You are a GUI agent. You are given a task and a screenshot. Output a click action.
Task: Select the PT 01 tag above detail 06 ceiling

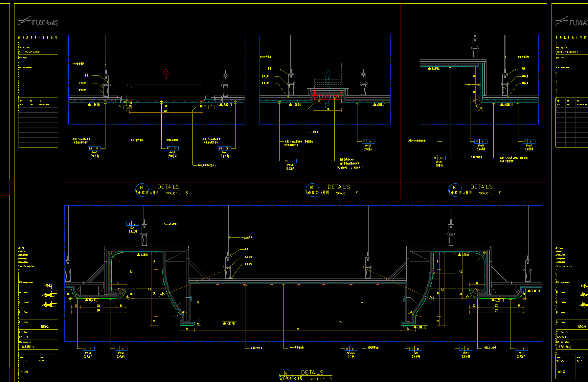133,224
